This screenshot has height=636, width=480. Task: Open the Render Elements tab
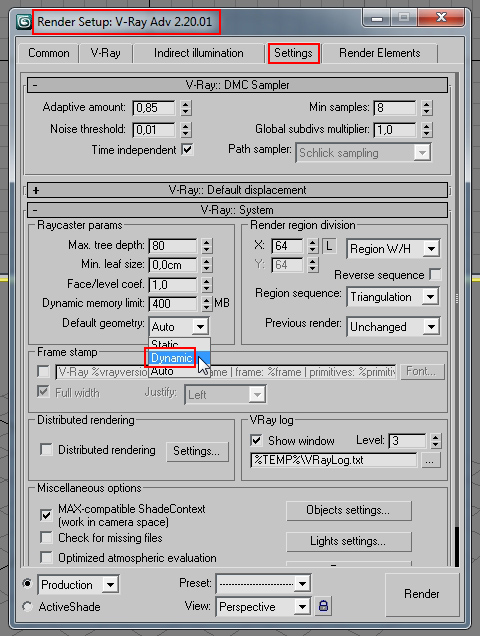click(379, 53)
